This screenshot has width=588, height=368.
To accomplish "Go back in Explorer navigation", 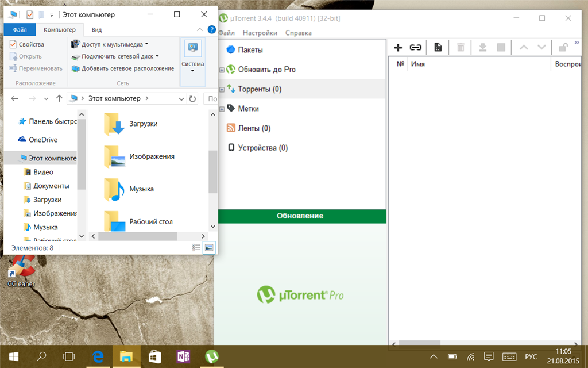I will [x=14, y=98].
